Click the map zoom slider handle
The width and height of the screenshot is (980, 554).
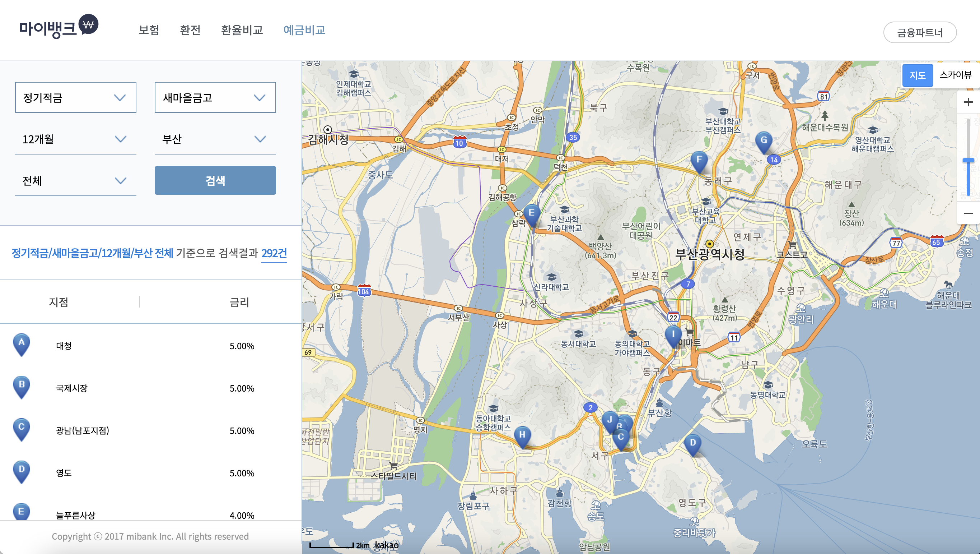pyautogui.click(x=968, y=161)
